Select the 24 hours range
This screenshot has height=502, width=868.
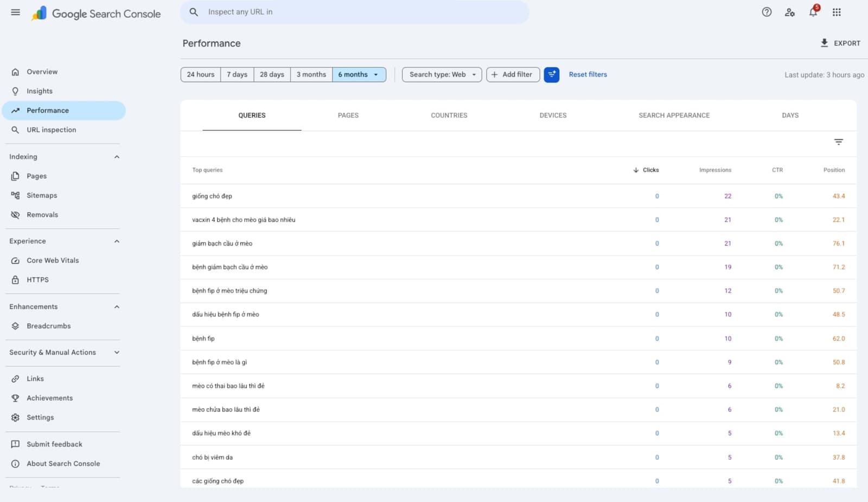[x=201, y=74]
